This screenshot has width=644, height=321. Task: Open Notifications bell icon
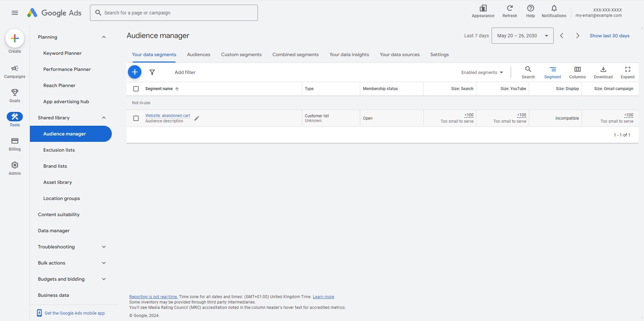(x=553, y=8)
